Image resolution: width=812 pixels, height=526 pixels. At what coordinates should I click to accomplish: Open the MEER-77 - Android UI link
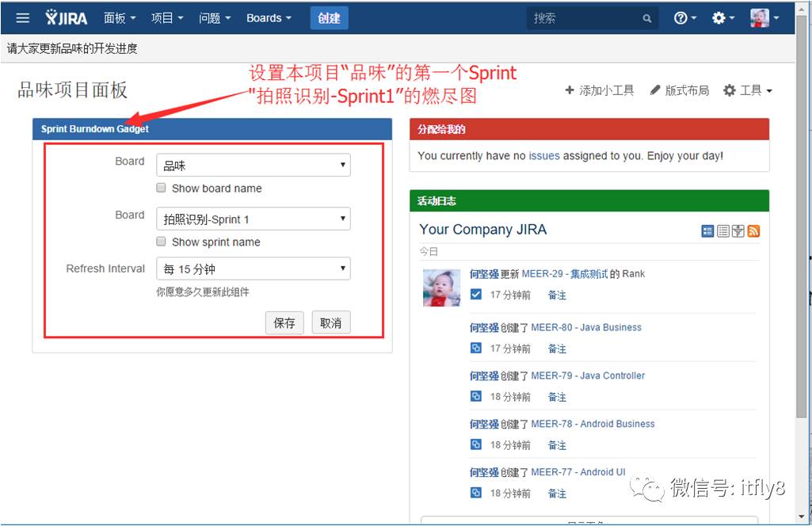pos(578,471)
